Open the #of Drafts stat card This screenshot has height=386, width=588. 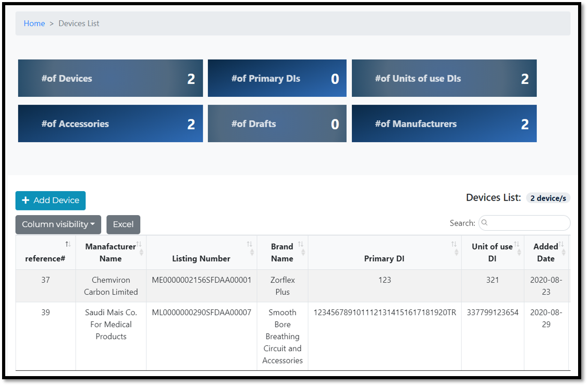pos(277,123)
